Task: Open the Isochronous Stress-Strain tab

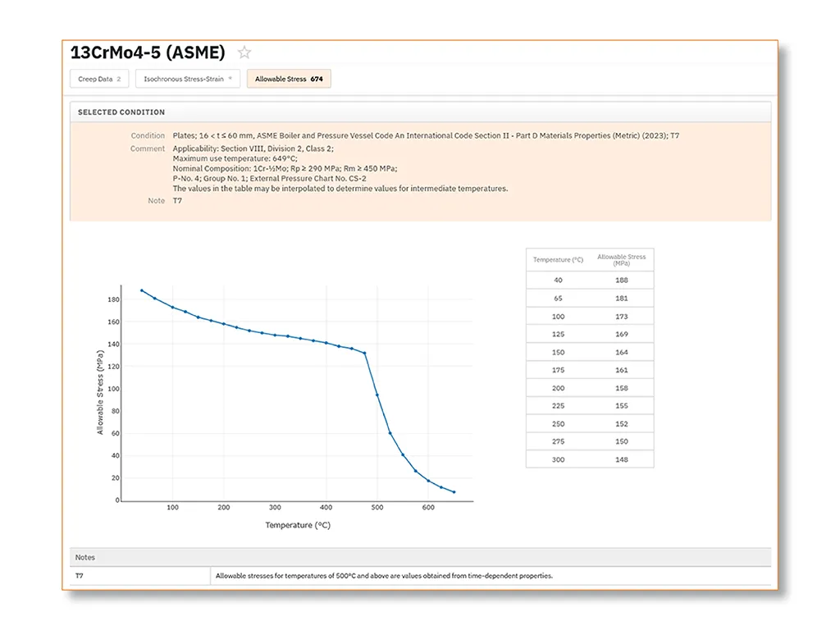Action: [185, 79]
